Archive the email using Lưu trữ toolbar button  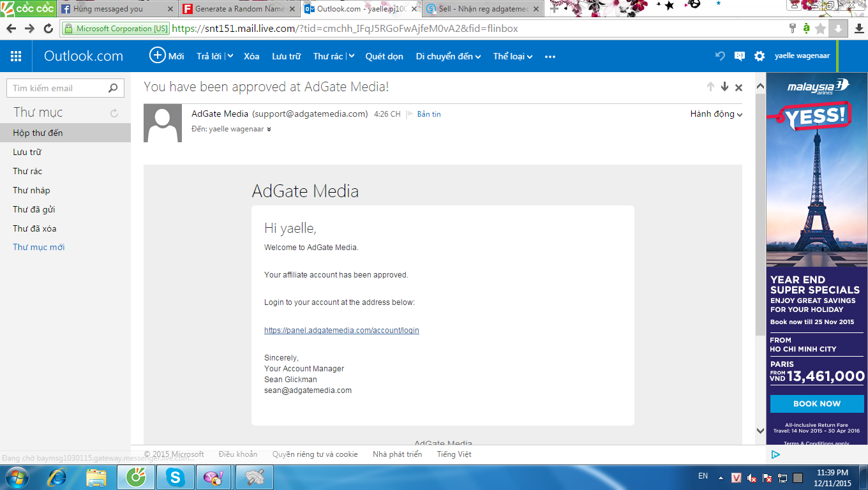click(286, 56)
